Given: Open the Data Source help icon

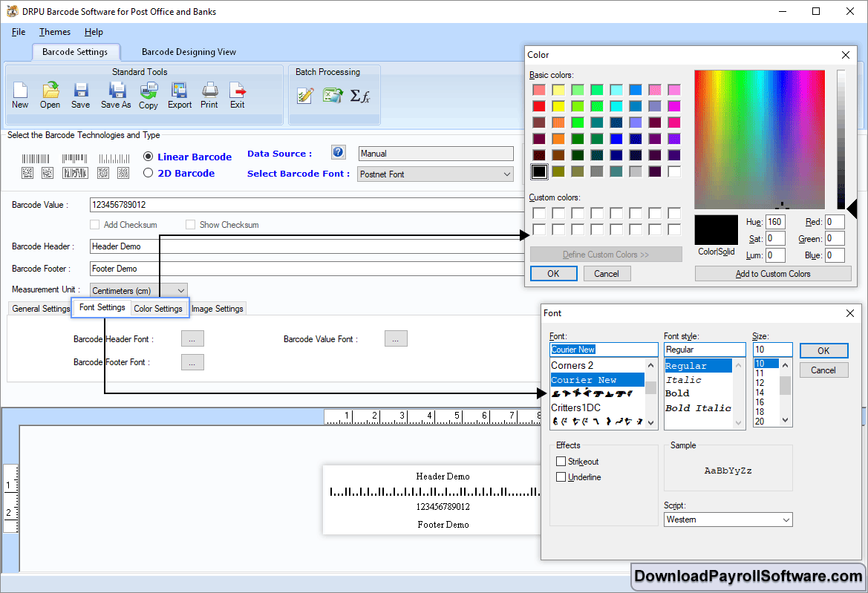Looking at the screenshot, I should 339,152.
